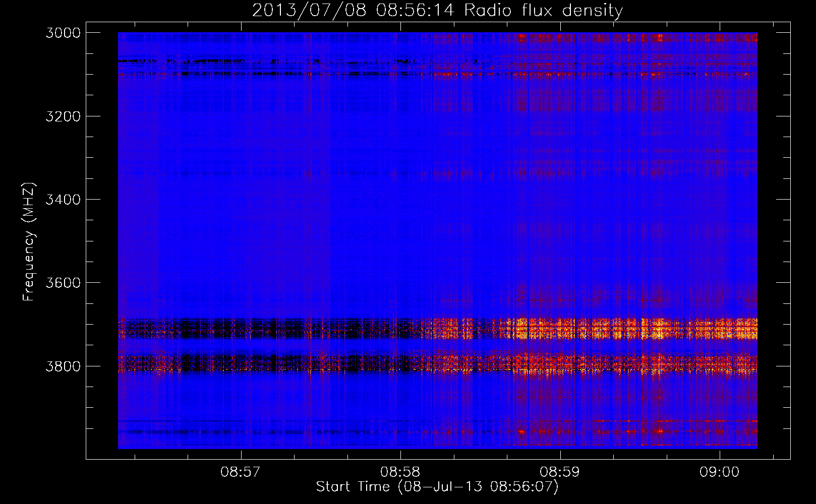Click the 08:58 time axis label

[400, 472]
